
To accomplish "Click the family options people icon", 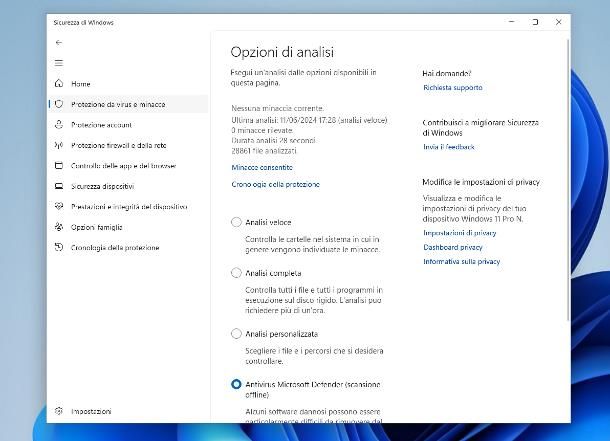I will pyautogui.click(x=59, y=227).
